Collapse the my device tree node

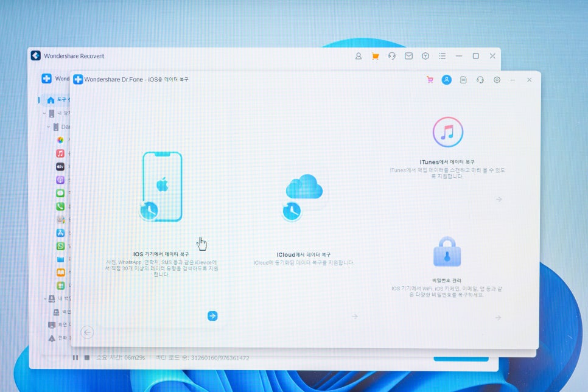[44, 113]
